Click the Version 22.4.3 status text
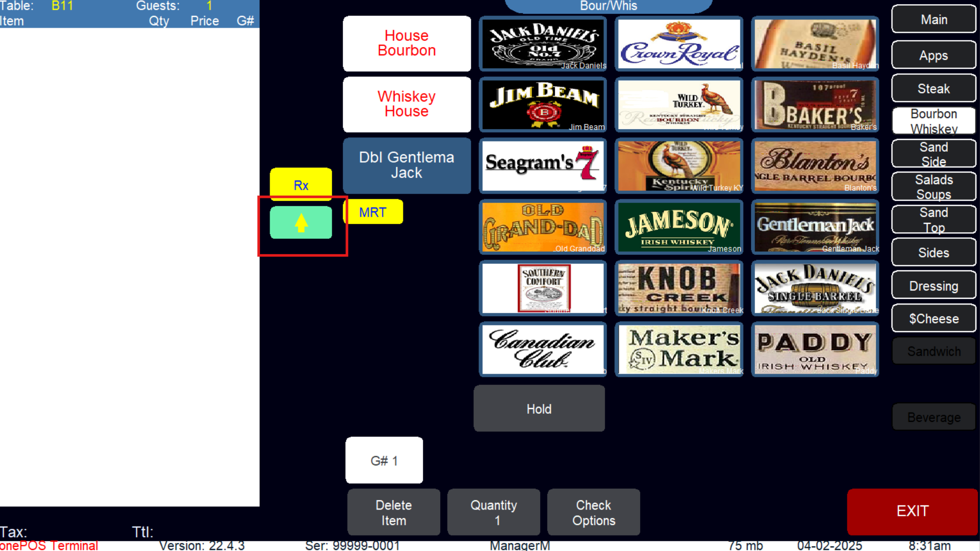The image size is (980, 551). click(202, 545)
